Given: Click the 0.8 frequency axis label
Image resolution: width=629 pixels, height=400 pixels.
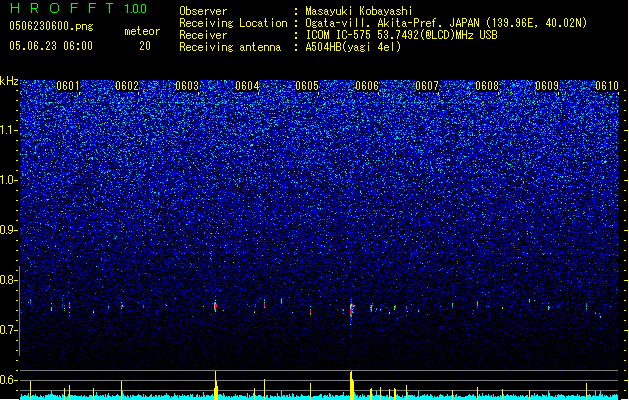Looking at the screenshot, I should [9, 280].
